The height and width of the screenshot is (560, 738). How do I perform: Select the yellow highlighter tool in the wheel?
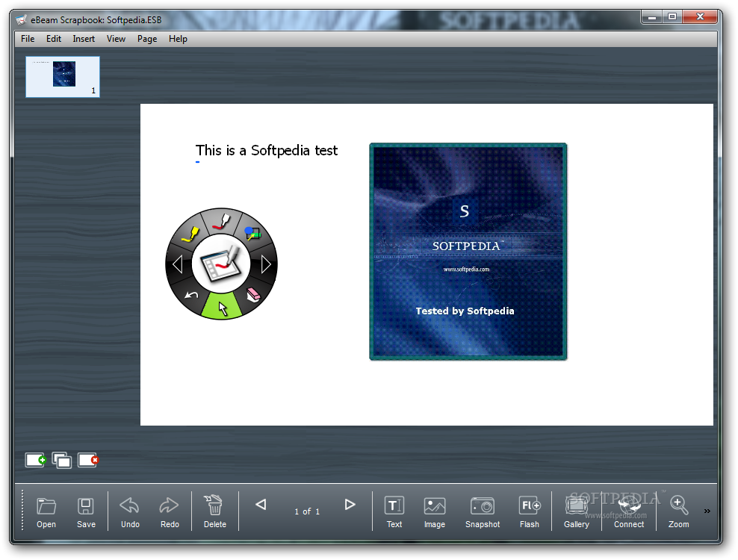tap(189, 234)
